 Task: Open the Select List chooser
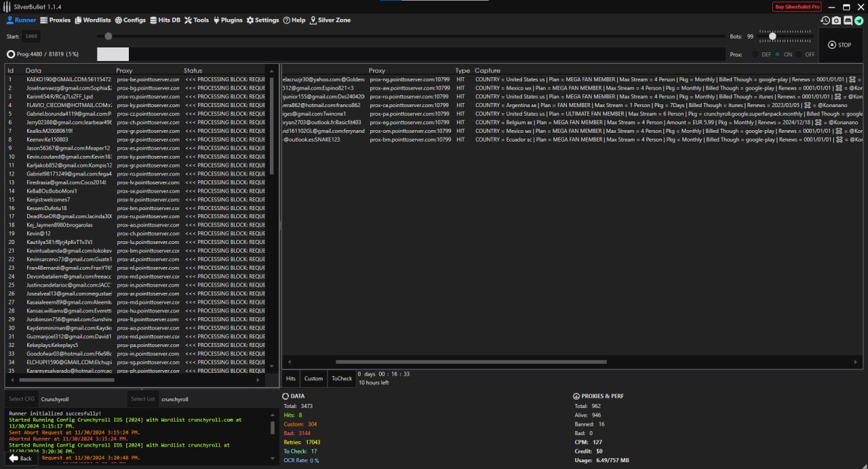point(143,399)
